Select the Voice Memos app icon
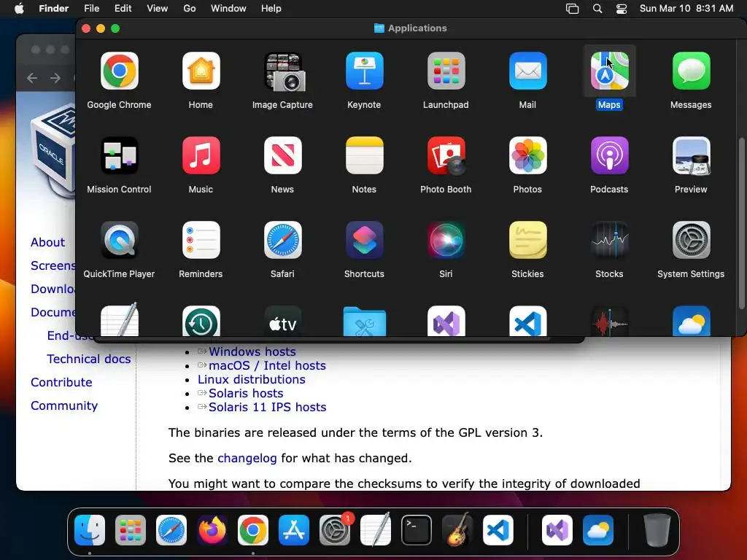 click(609, 321)
